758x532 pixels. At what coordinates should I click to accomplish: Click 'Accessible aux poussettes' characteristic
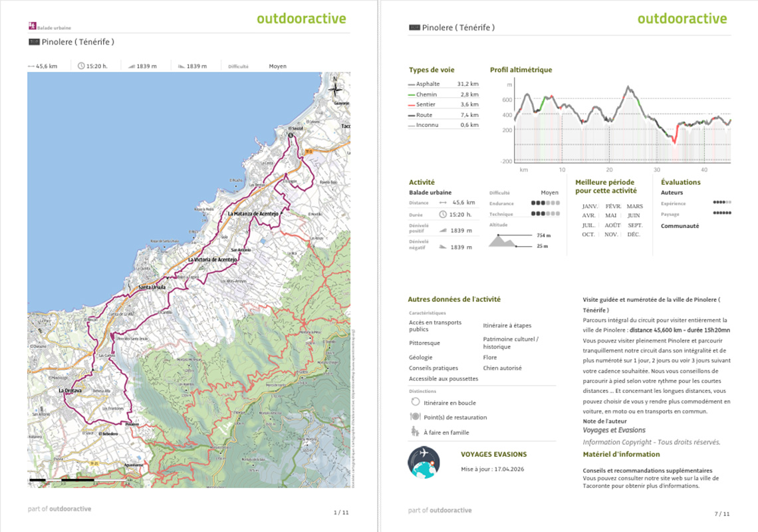tap(443, 379)
